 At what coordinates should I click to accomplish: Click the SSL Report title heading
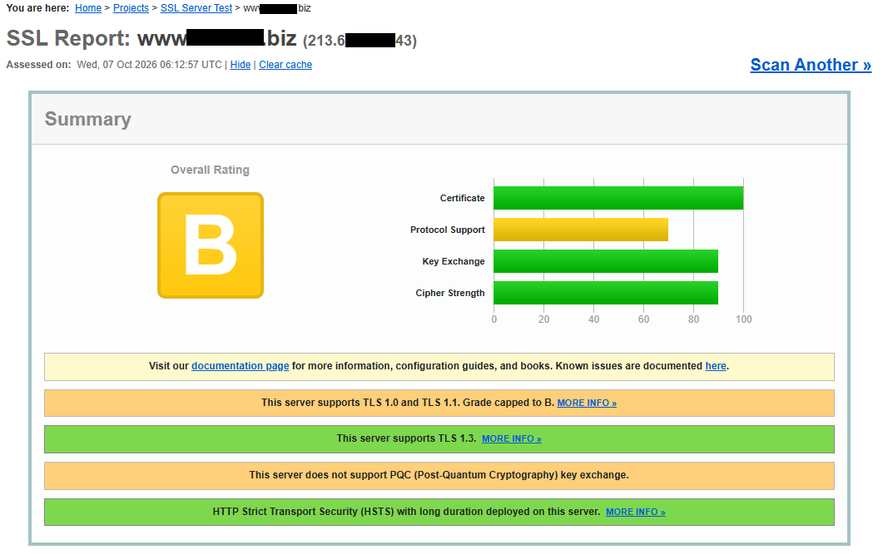pyautogui.click(x=211, y=38)
